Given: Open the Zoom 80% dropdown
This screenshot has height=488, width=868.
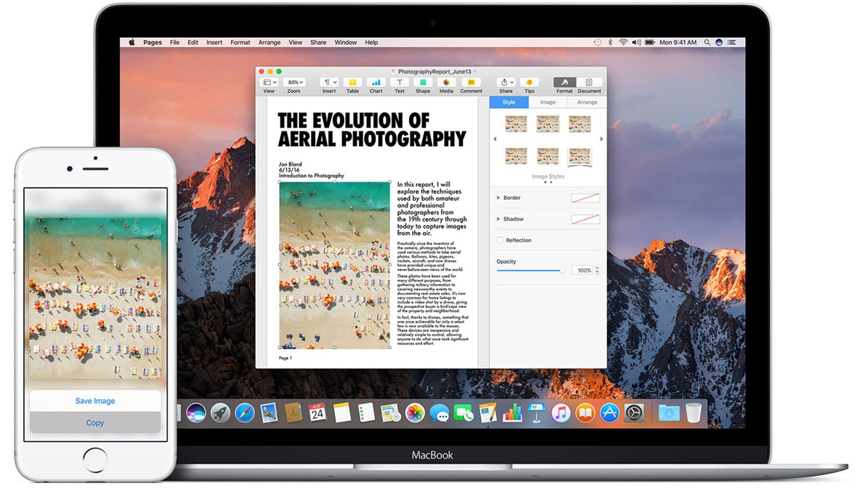Looking at the screenshot, I should [x=295, y=82].
